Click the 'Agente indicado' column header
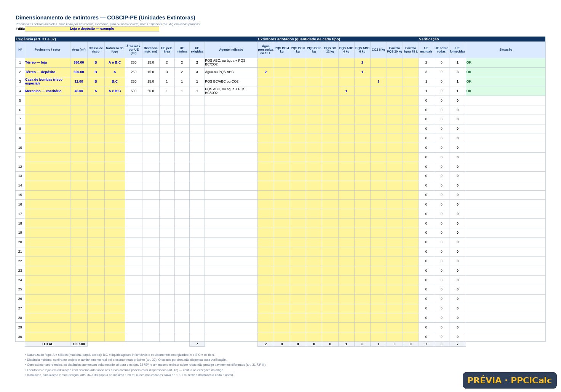 [x=231, y=50]
